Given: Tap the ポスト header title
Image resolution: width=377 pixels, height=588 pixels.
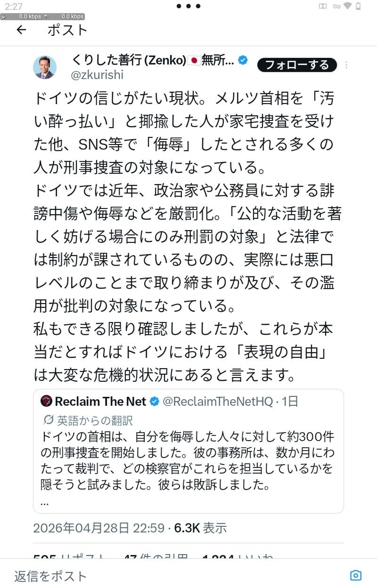Looking at the screenshot, I should click(67, 30).
